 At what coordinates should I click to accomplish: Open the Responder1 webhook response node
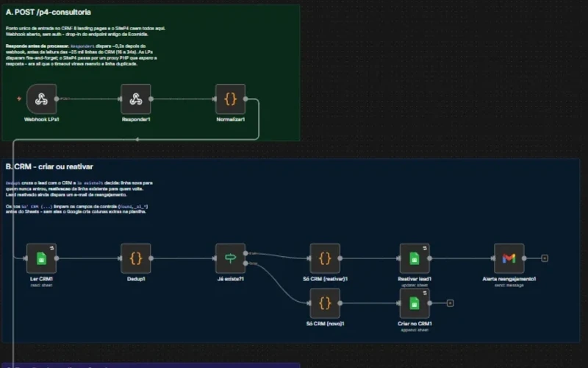[x=136, y=99]
